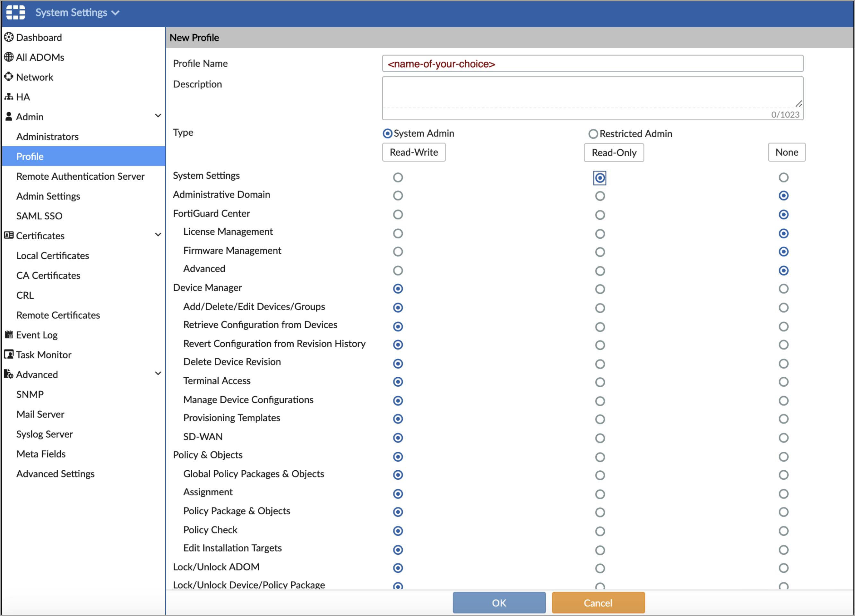
Task: Open the System Settings module dropdown
Action: tap(77, 13)
